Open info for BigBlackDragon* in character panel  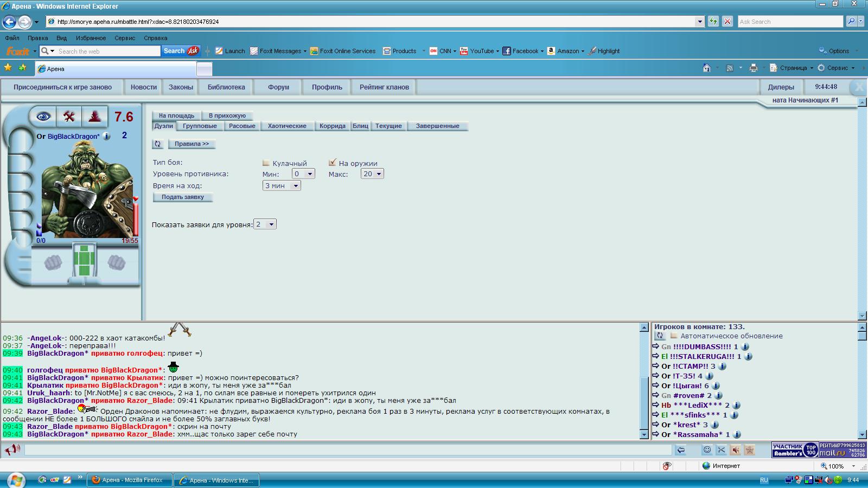click(107, 137)
